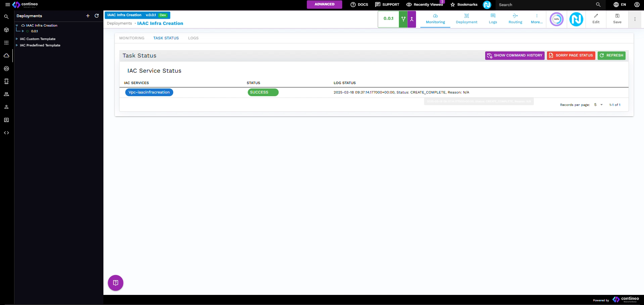644x305 pixels.
Task: Switch to the LOGS tab
Action: tap(193, 38)
